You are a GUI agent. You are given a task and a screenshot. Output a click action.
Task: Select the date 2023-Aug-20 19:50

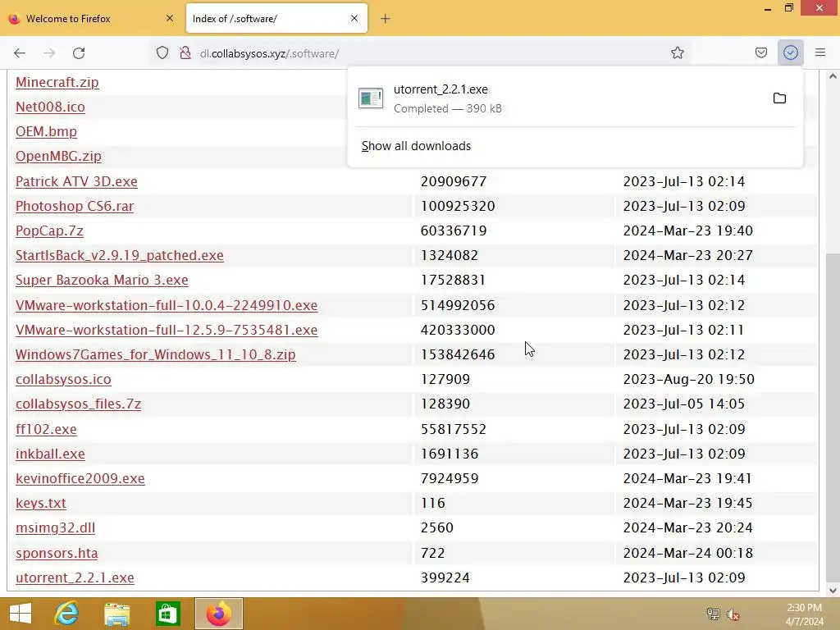point(688,379)
